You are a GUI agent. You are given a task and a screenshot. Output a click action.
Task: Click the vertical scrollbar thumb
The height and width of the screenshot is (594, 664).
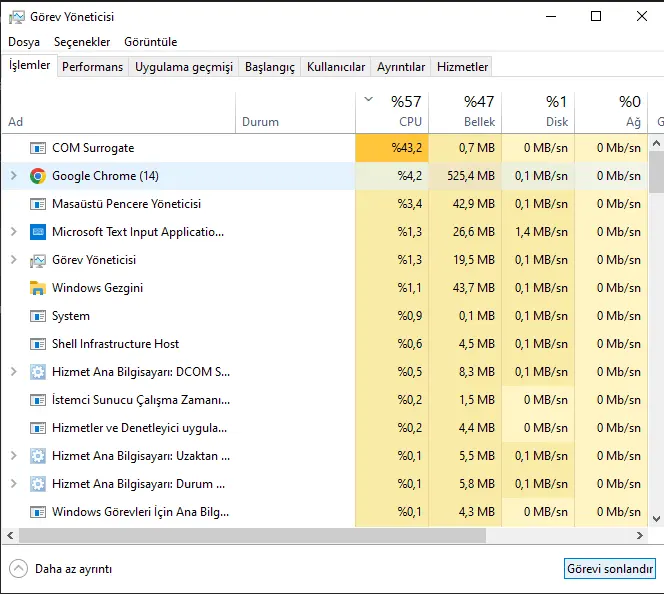[656, 171]
